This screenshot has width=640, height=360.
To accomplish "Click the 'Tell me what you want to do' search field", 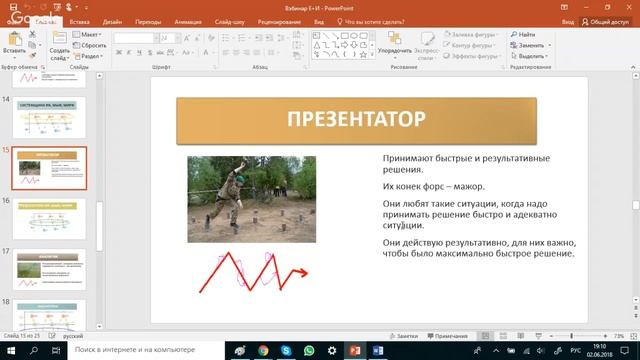I will point(371,22).
